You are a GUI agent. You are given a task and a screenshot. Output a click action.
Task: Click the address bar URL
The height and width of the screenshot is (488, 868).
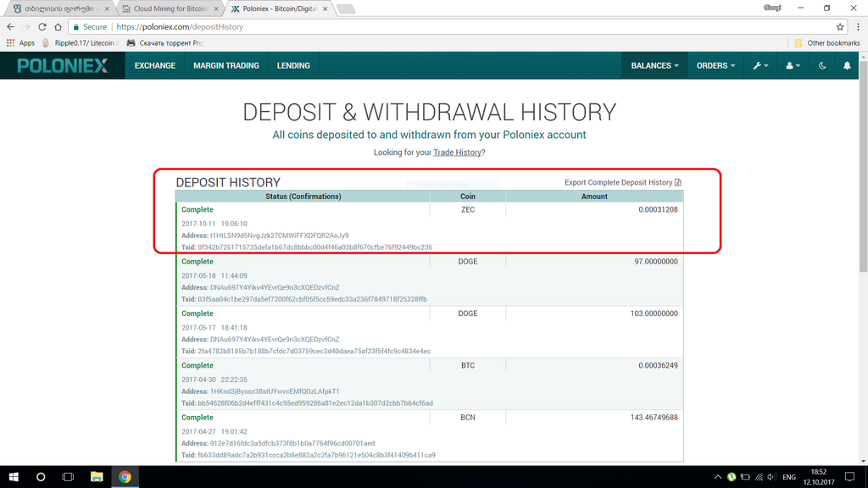[x=180, y=26]
